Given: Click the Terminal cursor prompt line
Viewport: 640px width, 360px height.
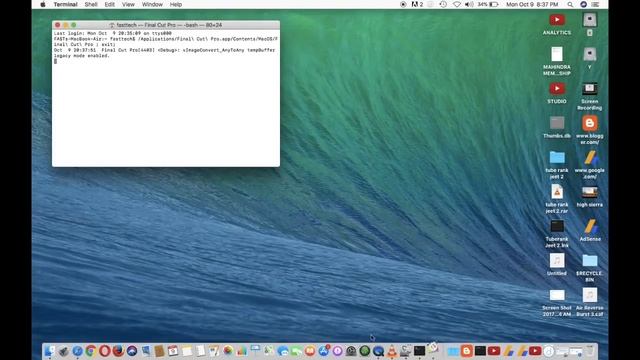Looking at the screenshot, I should (56, 61).
